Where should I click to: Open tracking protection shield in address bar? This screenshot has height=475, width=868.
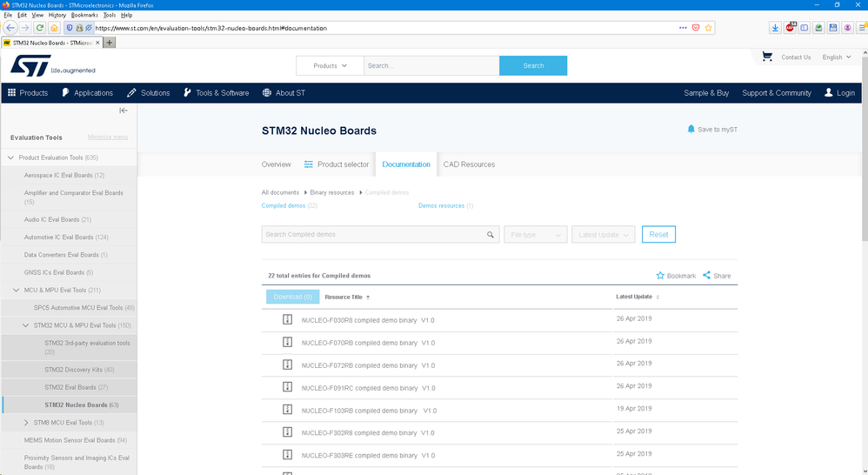click(x=70, y=28)
